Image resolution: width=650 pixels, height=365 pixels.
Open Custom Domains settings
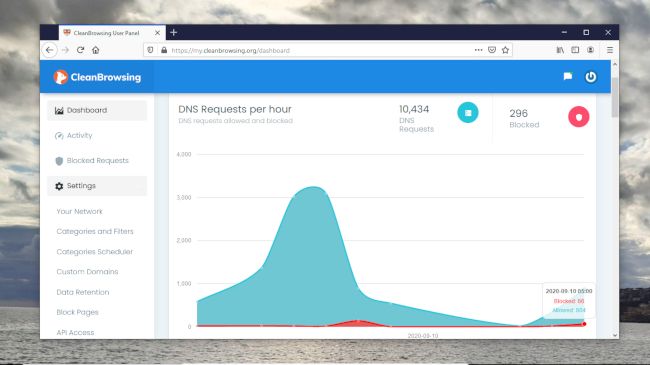point(87,272)
